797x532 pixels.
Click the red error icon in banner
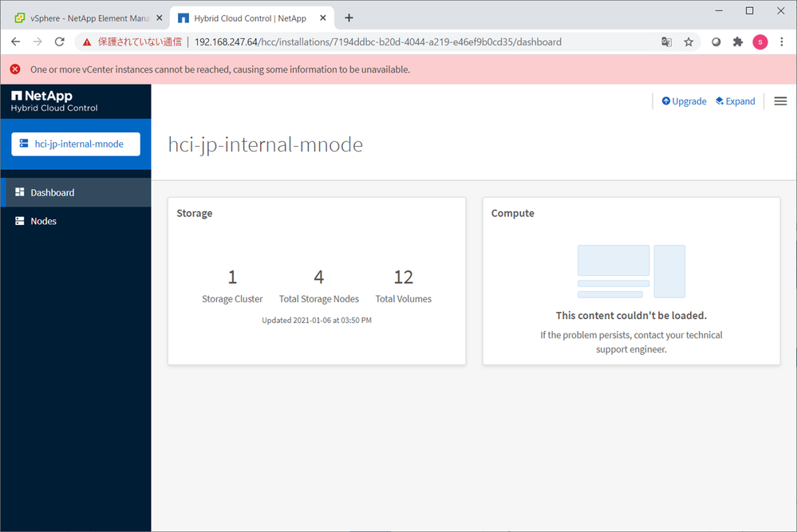(x=15, y=69)
